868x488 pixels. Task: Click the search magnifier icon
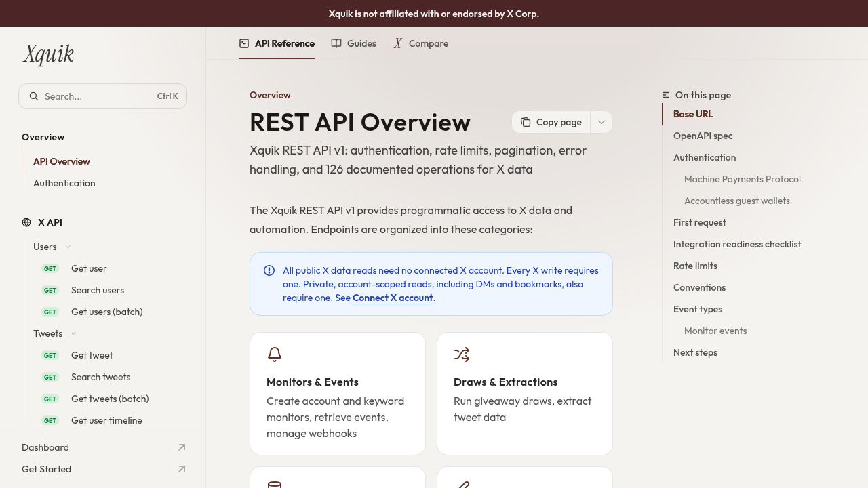point(33,96)
